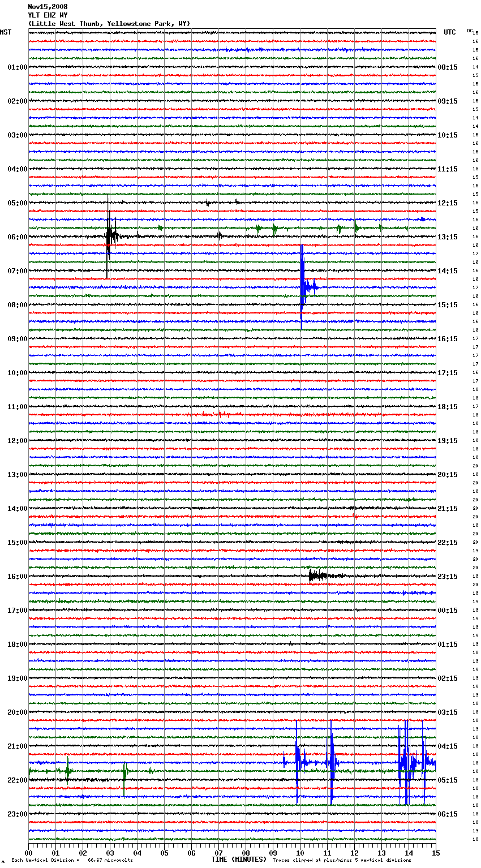Click minute 05 on the time axis
Viewport: 481px width, 868px height.
[164, 853]
